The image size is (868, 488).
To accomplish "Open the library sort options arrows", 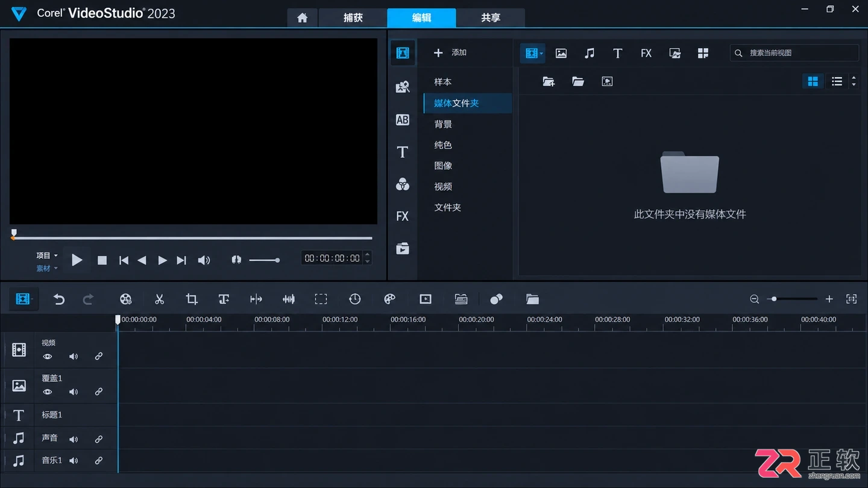I will 854,81.
